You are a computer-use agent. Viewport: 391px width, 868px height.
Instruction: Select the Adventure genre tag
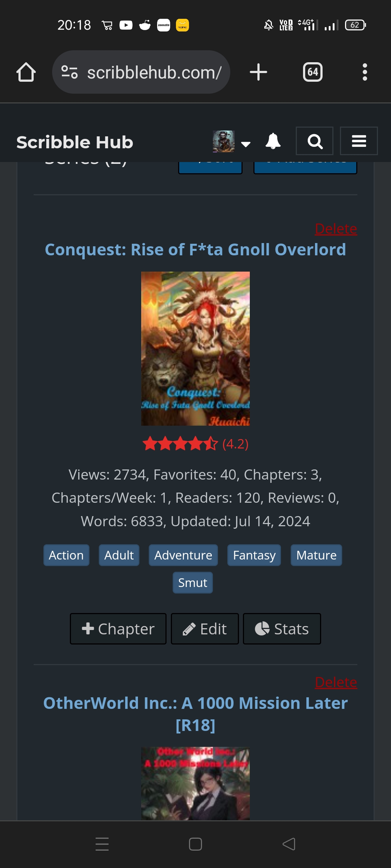183,555
